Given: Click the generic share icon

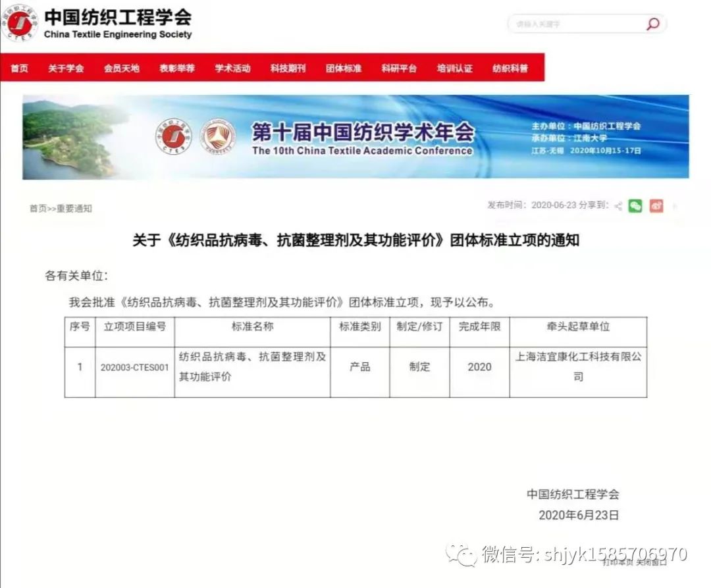Looking at the screenshot, I should pos(618,206).
